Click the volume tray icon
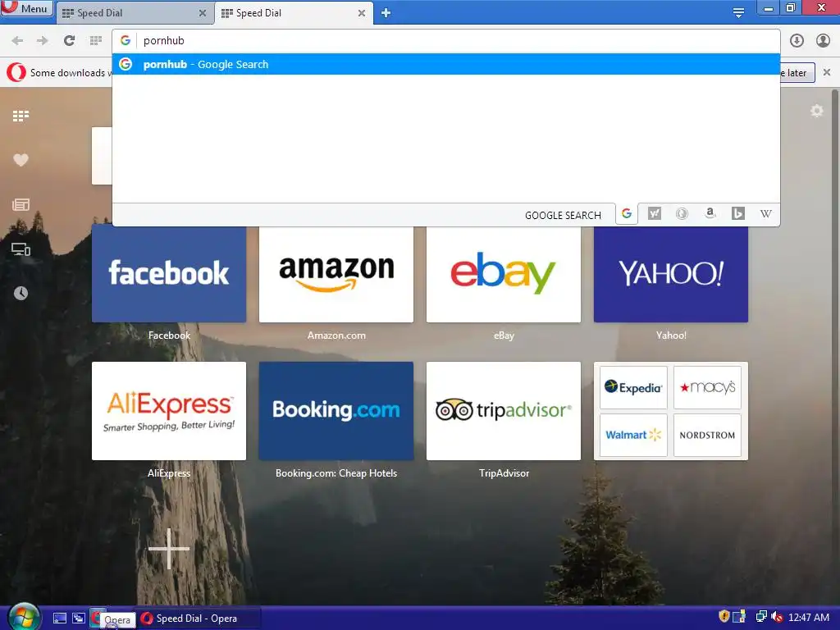This screenshot has width=840, height=630. (777, 617)
